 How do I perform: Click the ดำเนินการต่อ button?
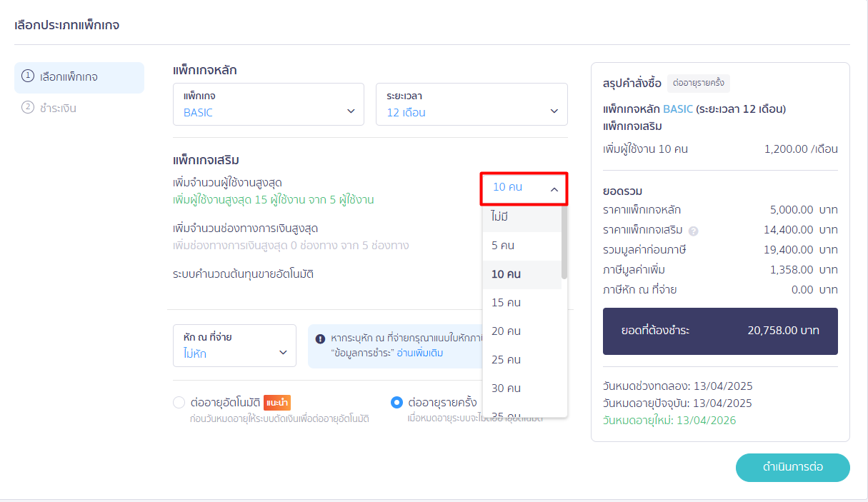[x=793, y=468]
